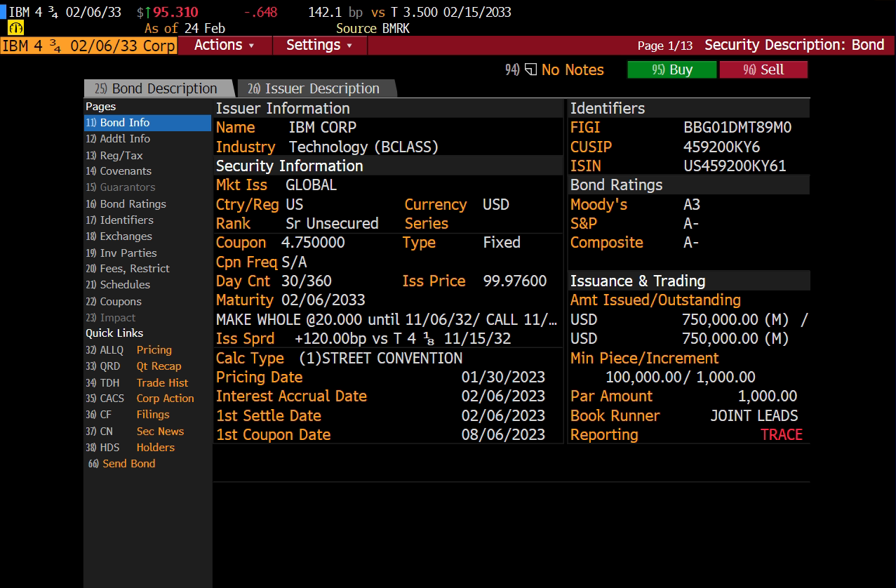Click the Source BMRK label

tap(373, 29)
